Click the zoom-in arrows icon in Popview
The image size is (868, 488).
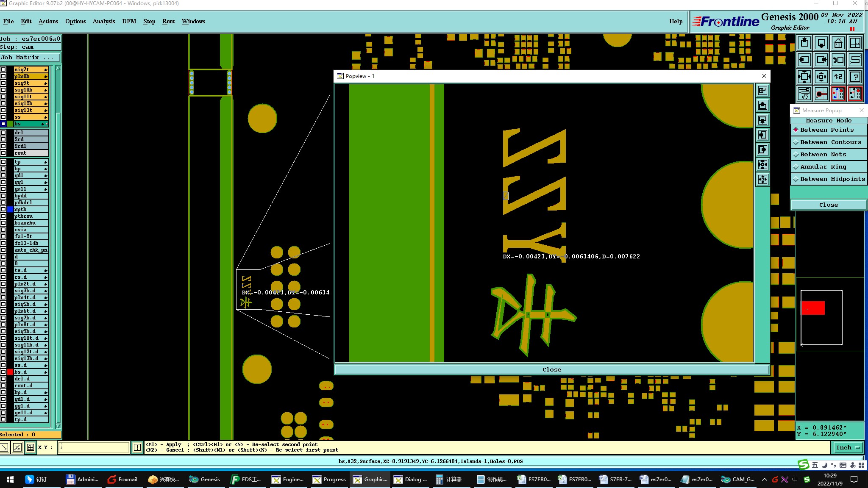tap(762, 164)
